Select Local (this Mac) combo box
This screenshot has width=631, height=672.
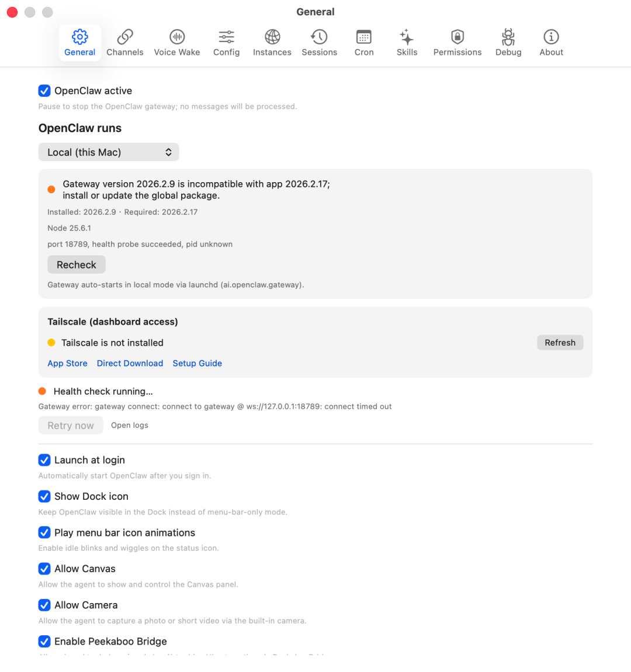(x=108, y=152)
